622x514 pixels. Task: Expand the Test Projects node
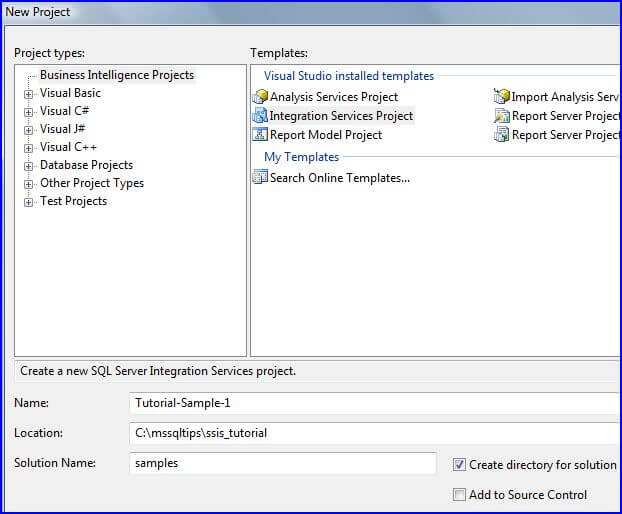coord(28,202)
